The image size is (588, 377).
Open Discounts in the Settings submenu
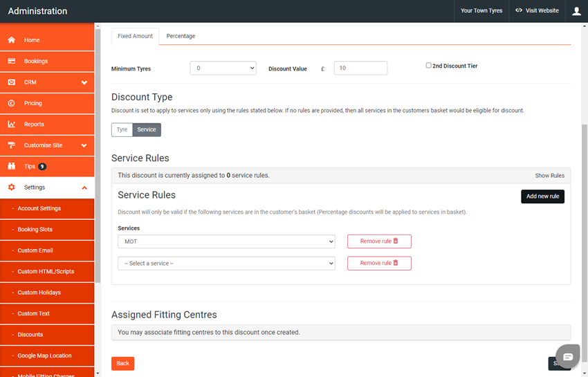click(x=30, y=335)
